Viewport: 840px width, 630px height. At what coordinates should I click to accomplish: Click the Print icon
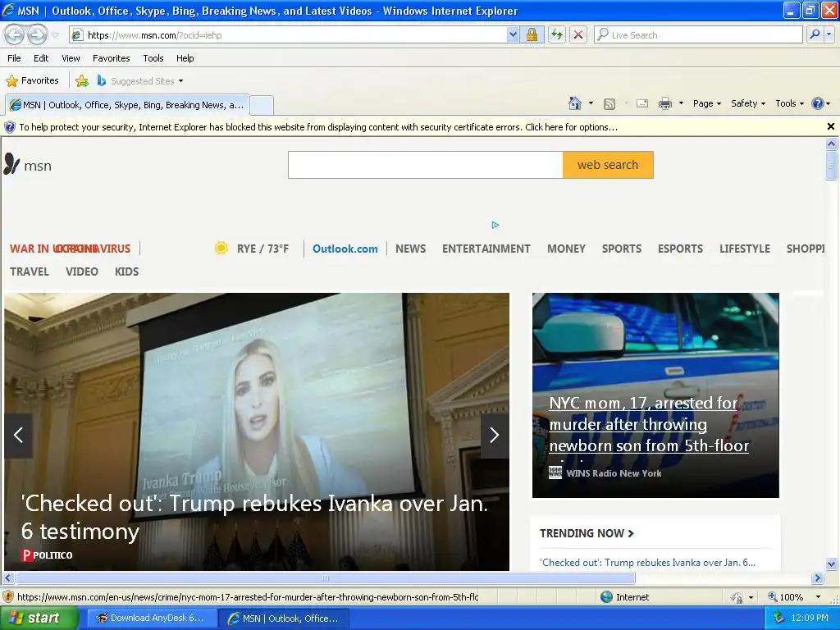click(x=664, y=104)
